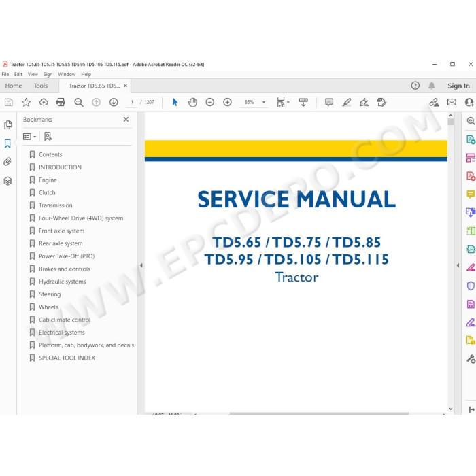Go to previous page with the up arrow
This screenshot has height=476, width=476.
point(97,102)
